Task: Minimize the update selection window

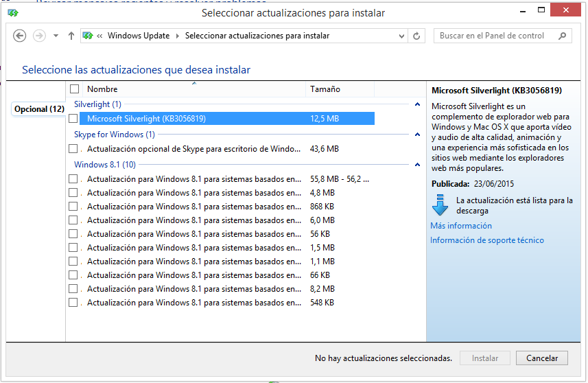Action: [x=523, y=11]
